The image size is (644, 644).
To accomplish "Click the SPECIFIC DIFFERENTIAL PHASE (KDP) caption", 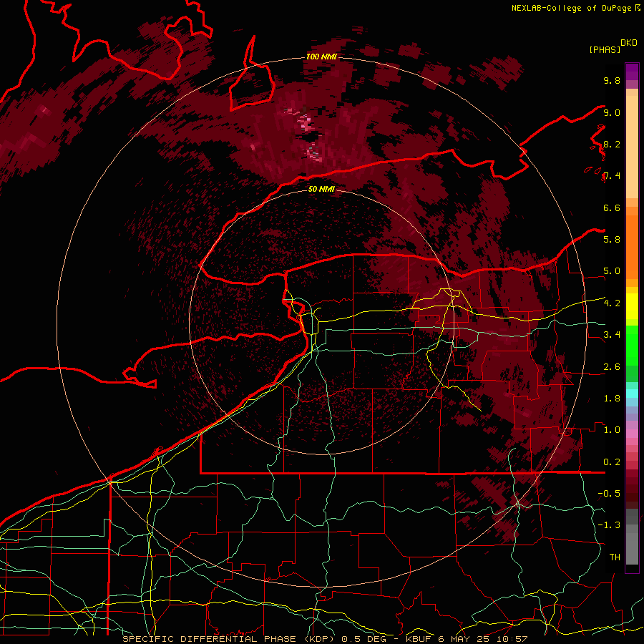I will (228, 639).
